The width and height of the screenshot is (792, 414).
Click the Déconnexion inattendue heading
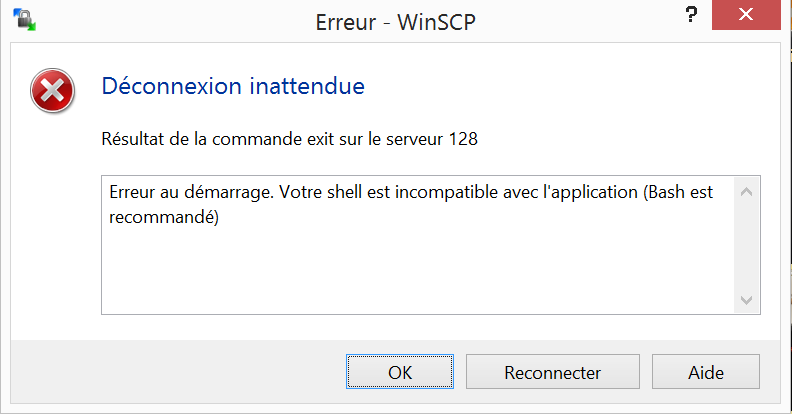coord(233,86)
